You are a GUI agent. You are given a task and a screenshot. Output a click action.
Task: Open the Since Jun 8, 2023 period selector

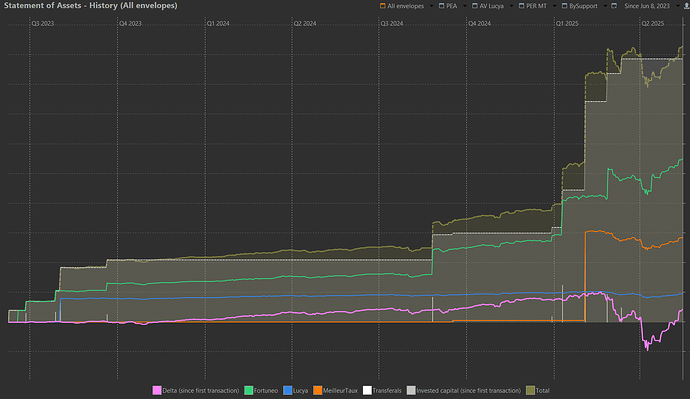click(x=647, y=6)
